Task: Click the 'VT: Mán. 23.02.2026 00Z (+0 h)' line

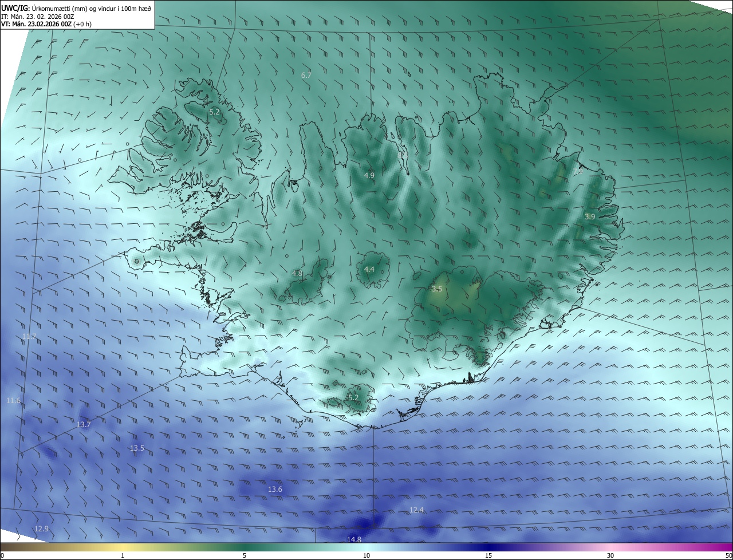Action: point(46,24)
